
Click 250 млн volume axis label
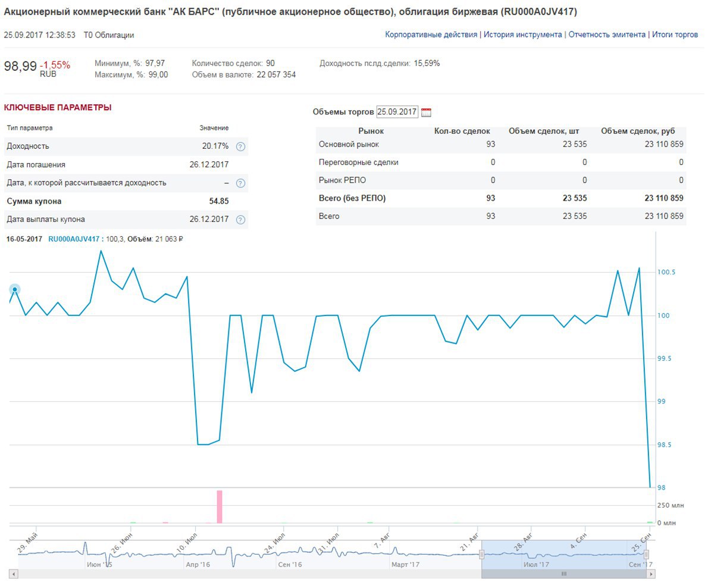coord(671,505)
